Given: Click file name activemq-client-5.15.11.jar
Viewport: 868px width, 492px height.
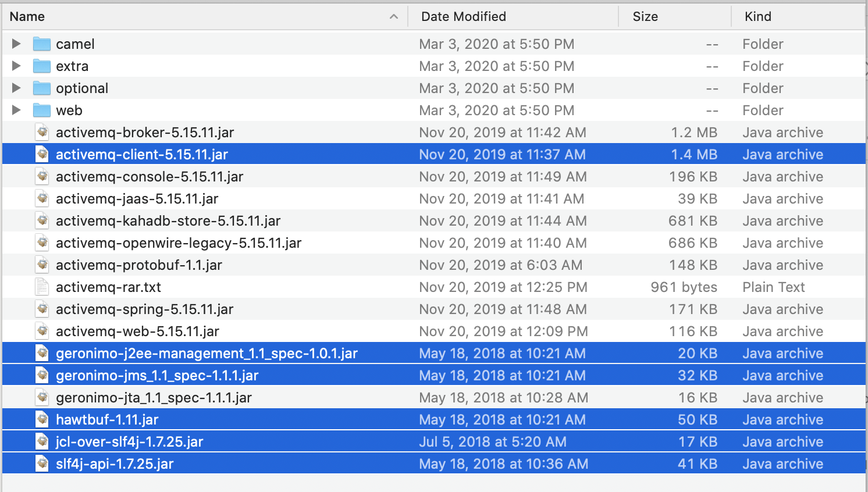Looking at the screenshot, I should pos(142,155).
